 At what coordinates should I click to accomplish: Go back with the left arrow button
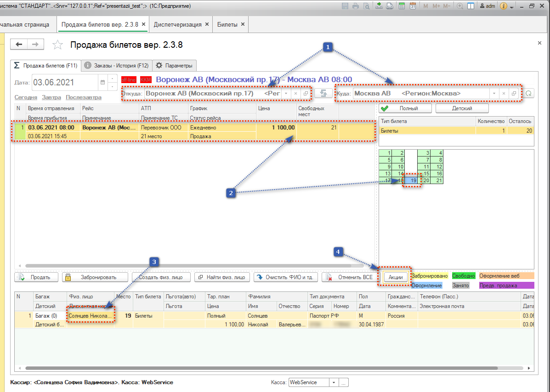19,44
